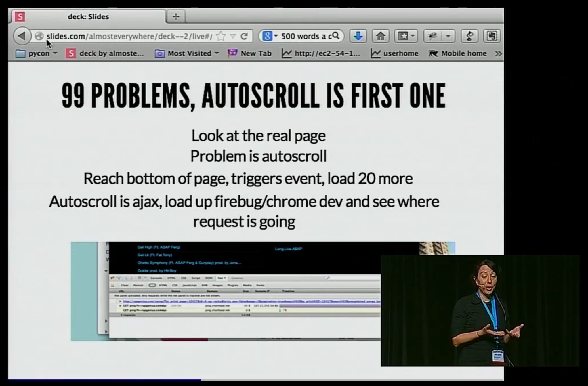Expand the pycon bookmarks folder

coord(36,53)
